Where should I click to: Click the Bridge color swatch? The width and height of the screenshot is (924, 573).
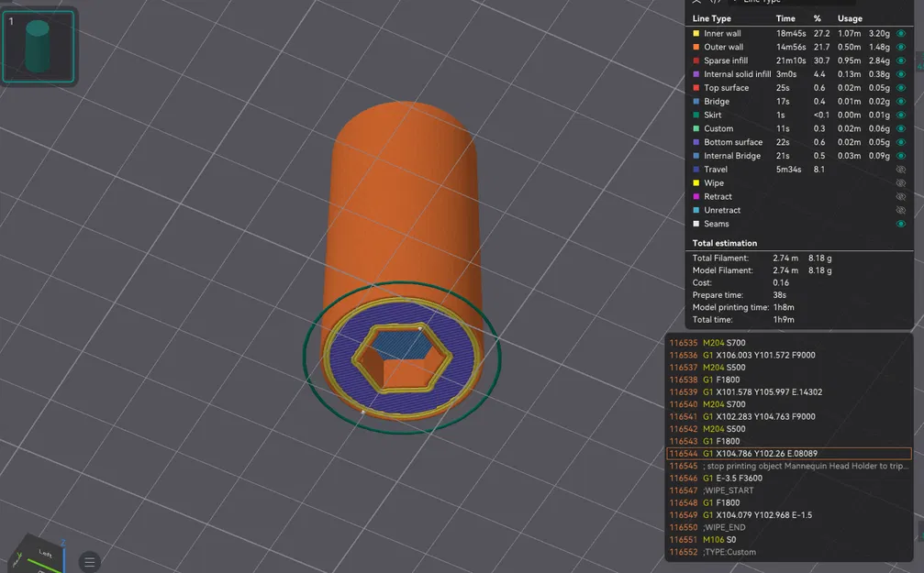click(696, 101)
